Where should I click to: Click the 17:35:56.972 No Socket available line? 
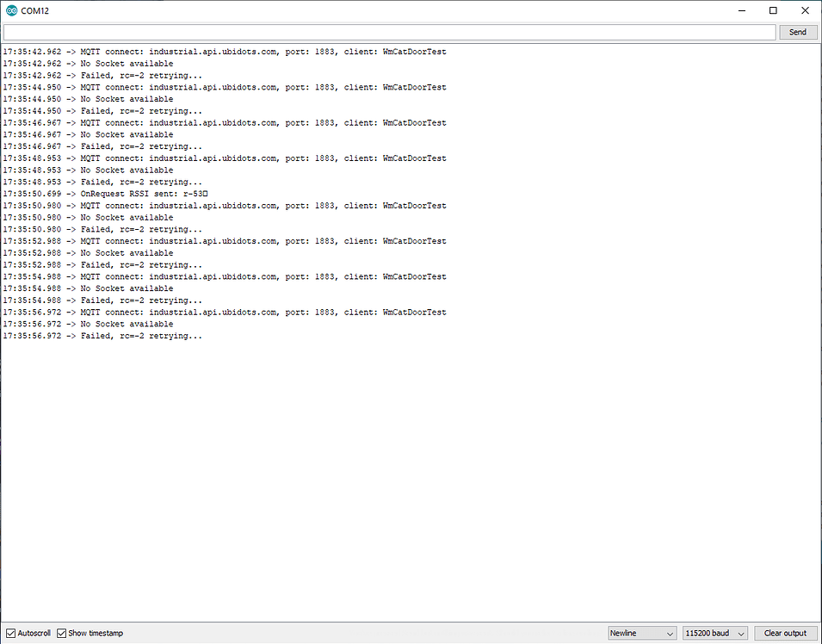88,324
